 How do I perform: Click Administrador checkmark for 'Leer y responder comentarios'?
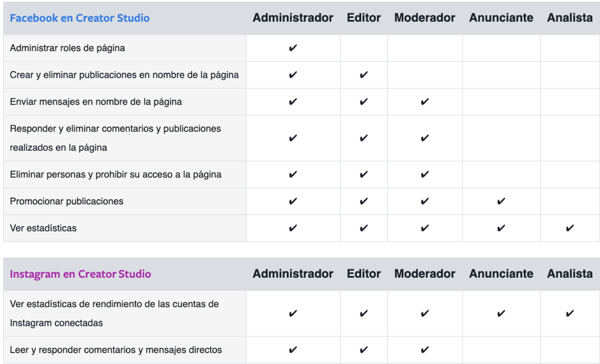point(293,350)
